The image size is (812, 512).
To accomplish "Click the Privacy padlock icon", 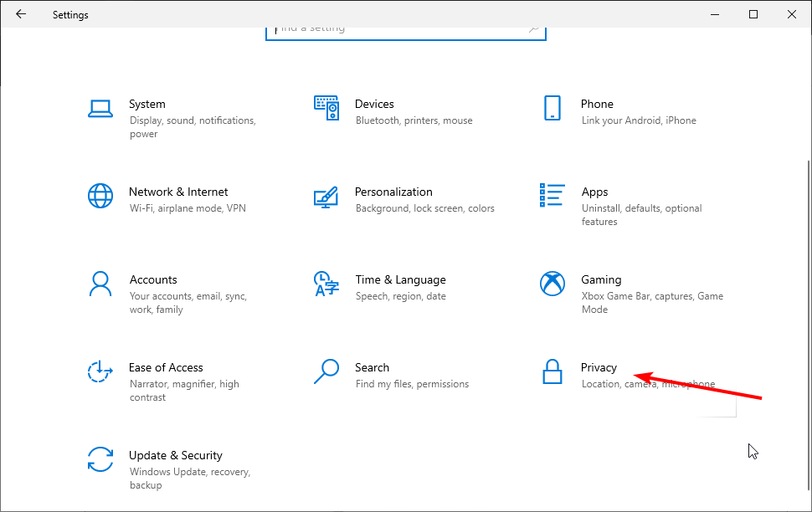I will click(552, 372).
